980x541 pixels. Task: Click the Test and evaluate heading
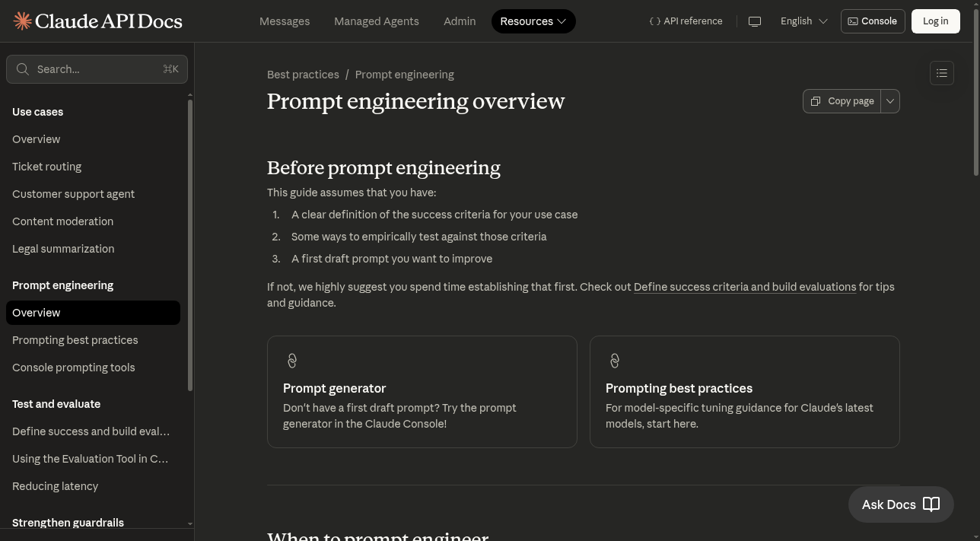(56, 404)
